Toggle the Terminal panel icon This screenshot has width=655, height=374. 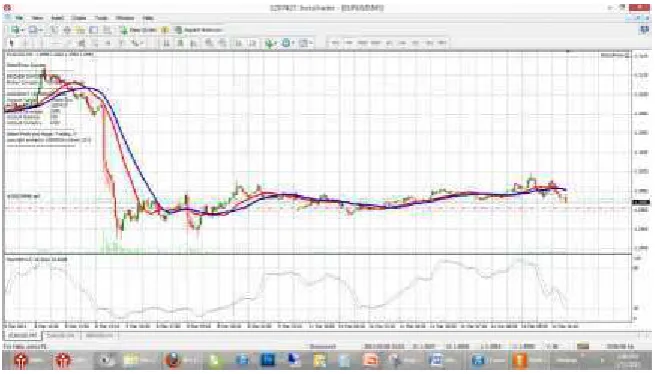[94, 30]
